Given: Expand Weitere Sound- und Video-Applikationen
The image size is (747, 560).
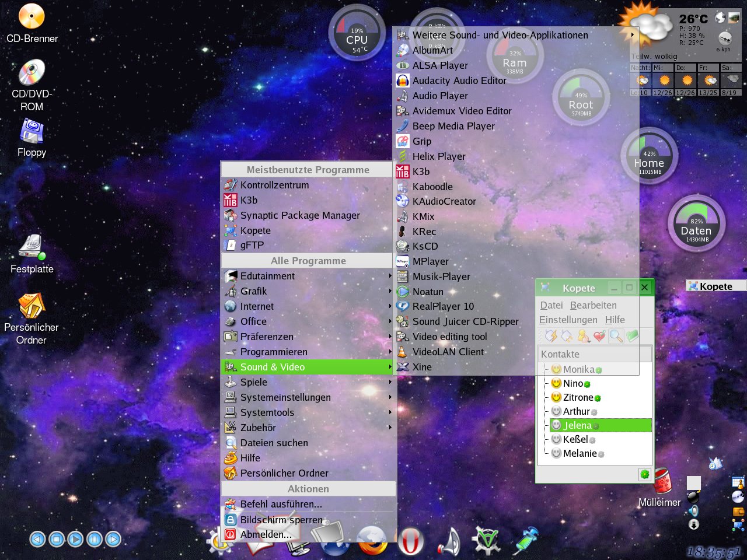Looking at the screenshot, I should pos(516,35).
